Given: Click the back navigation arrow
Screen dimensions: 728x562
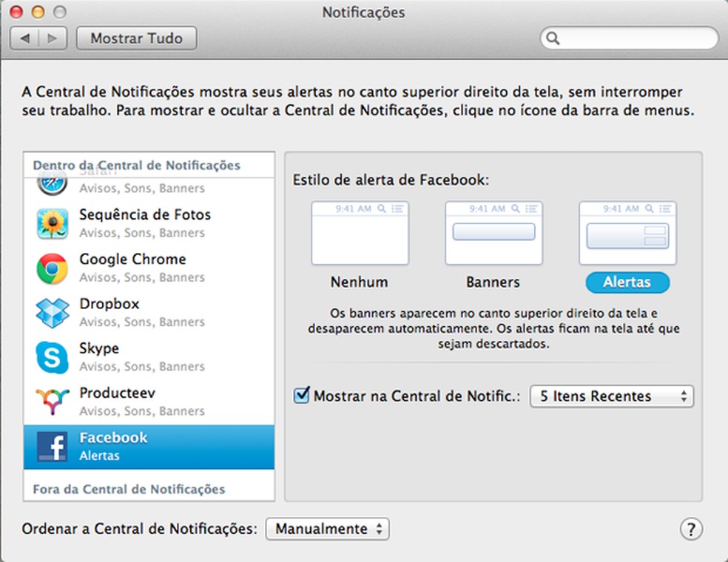Looking at the screenshot, I should click(x=24, y=38).
